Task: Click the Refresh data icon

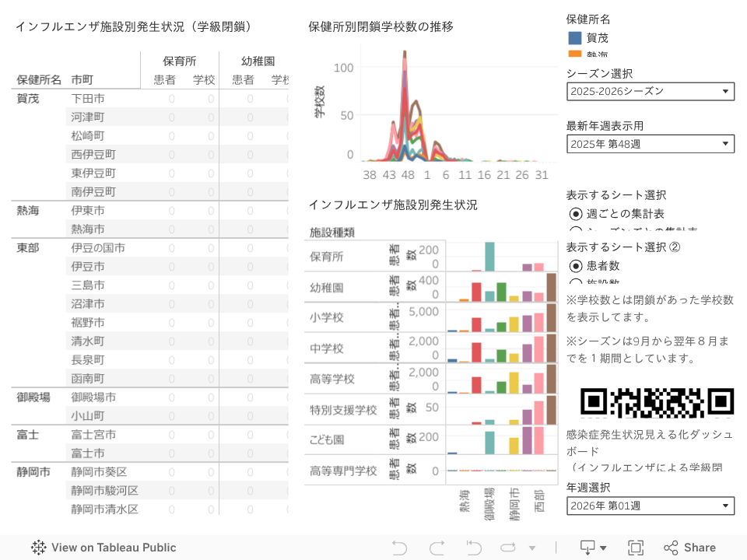Action: point(508,548)
